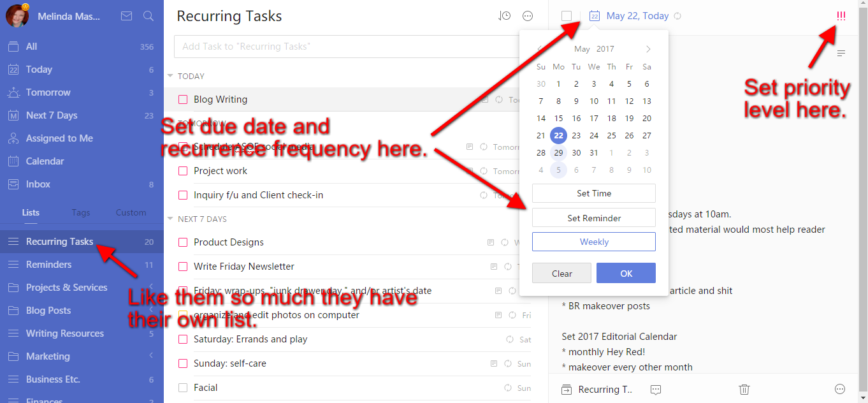The width and height of the screenshot is (868, 403).
Task: Open the task list more options menu
Action: [x=528, y=15]
